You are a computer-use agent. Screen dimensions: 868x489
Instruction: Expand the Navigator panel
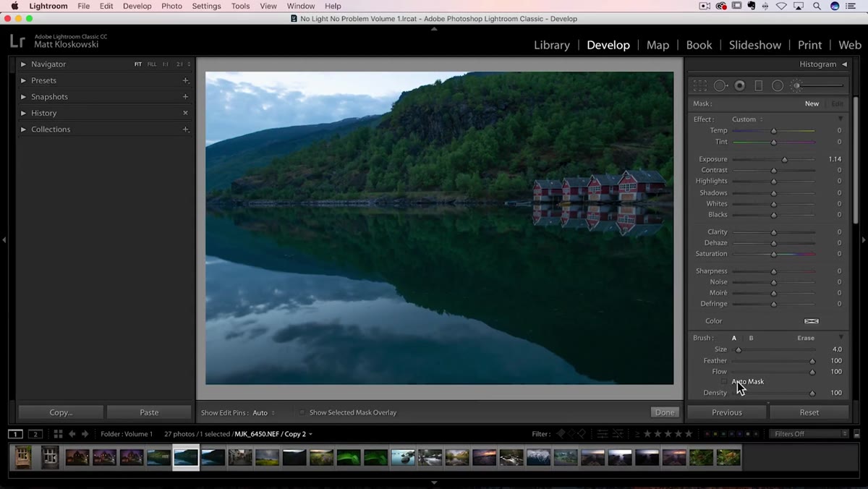(x=24, y=64)
